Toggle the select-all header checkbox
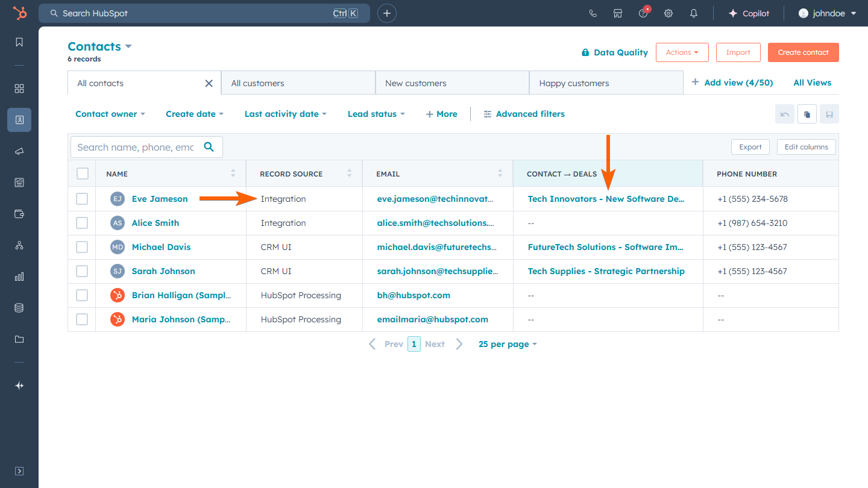This screenshot has height=488, width=868. click(83, 174)
